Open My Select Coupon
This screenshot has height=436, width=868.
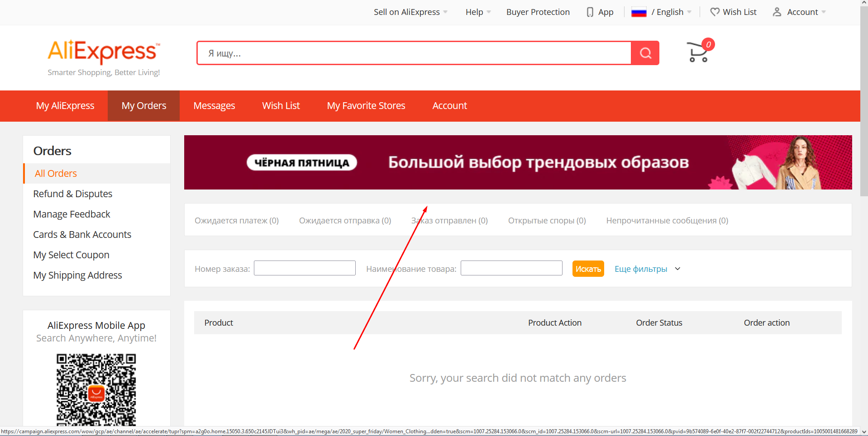[x=71, y=255]
